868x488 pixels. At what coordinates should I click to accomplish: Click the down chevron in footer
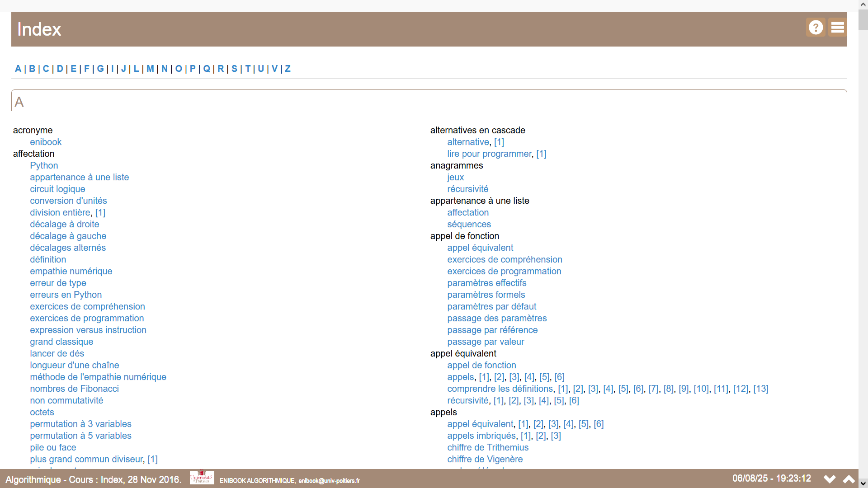click(x=830, y=479)
